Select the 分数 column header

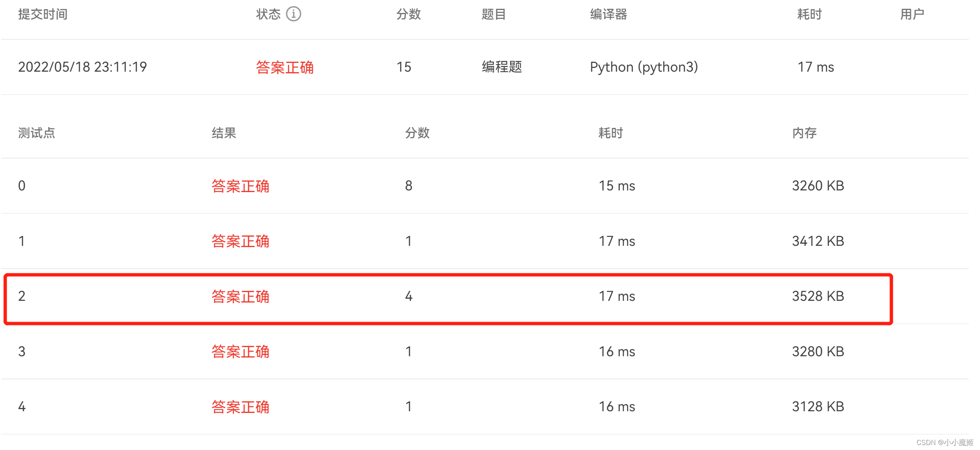coord(408,14)
